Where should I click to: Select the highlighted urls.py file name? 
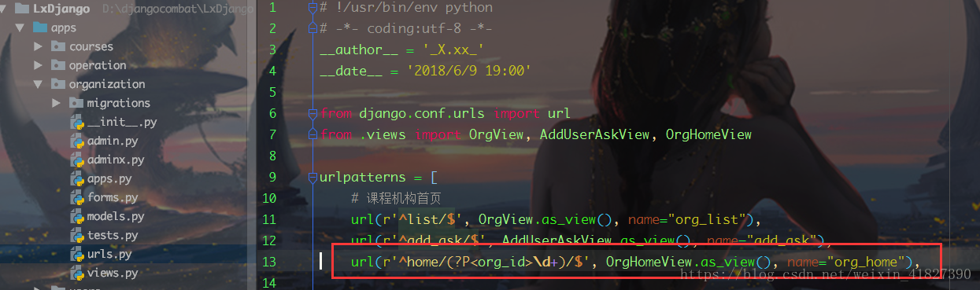click(x=109, y=254)
